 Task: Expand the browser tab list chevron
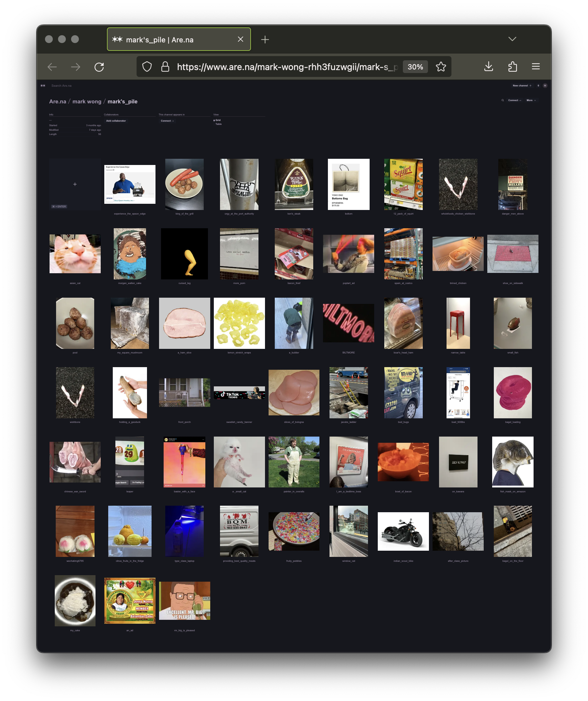pyautogui.click(x=512, y=39)
